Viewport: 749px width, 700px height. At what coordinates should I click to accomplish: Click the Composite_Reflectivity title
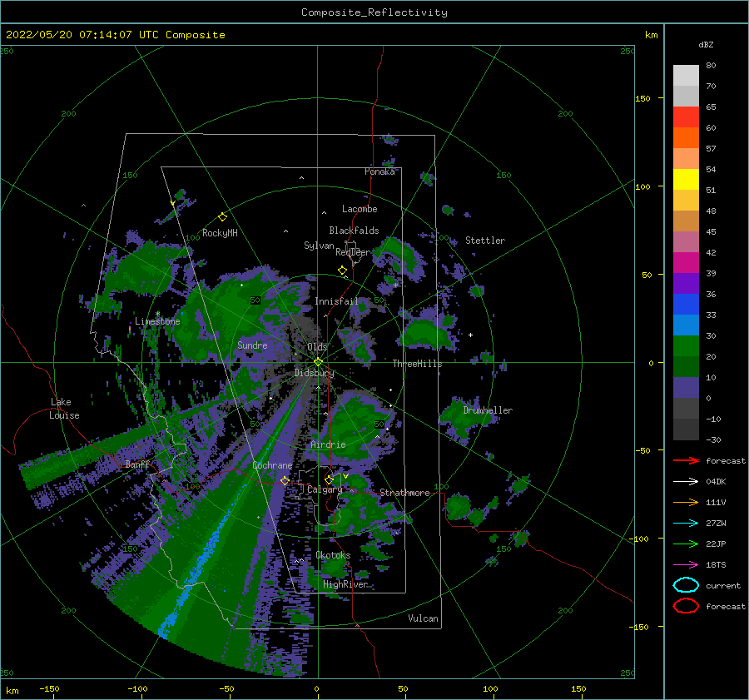(374, 12)
